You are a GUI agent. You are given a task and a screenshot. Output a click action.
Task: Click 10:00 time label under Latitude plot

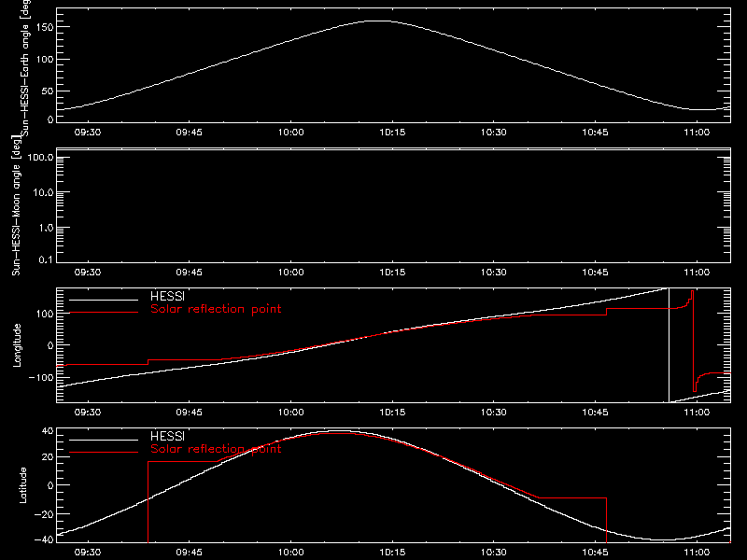tap(290, 553)
